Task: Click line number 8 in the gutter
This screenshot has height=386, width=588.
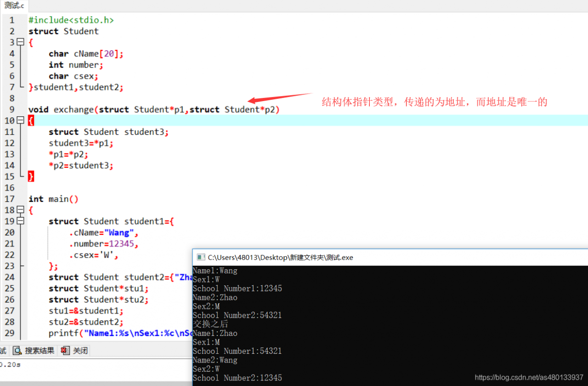Action: tap(11, 98)
